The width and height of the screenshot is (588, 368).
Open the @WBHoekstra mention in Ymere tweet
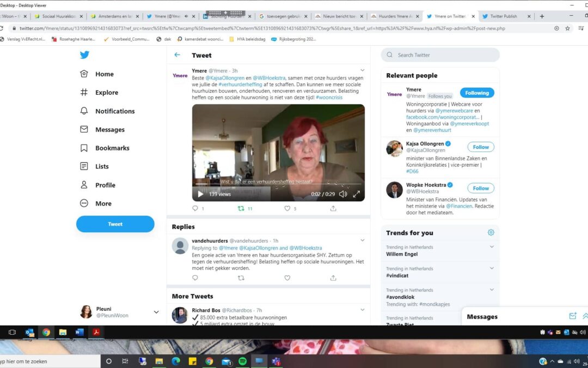[269, 78]
